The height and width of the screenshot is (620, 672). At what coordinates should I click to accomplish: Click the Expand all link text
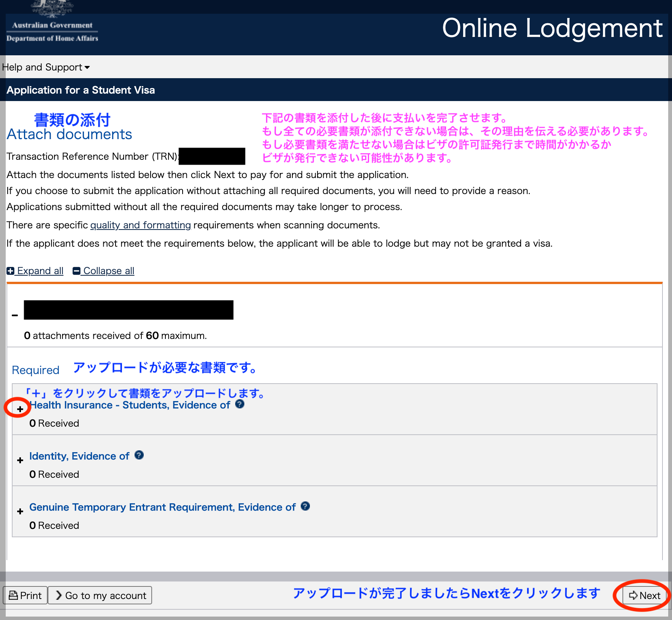pos(40,271)
